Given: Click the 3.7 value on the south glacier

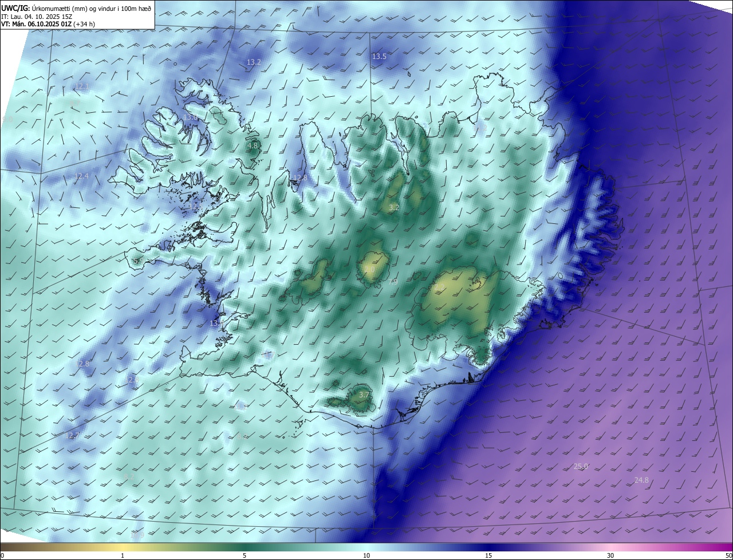Looking at the screenshot, I should [364, 395].
